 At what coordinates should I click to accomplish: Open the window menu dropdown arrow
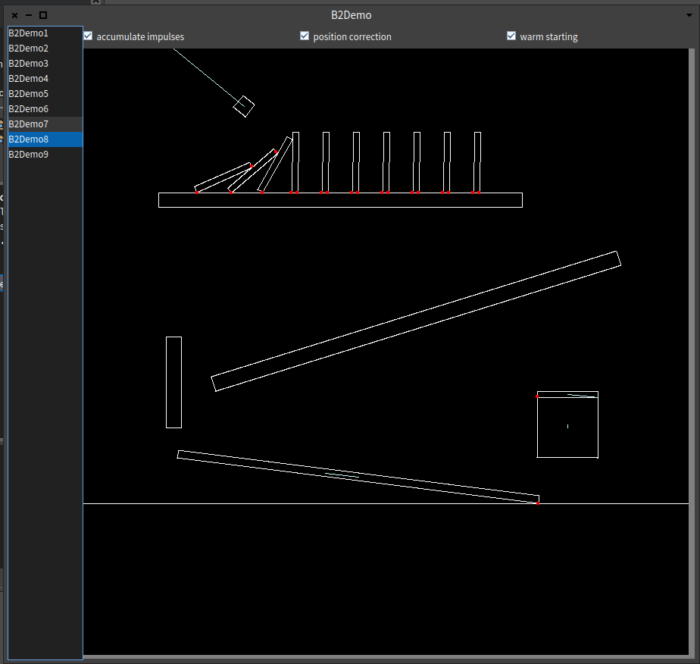[x=689, y=15]
